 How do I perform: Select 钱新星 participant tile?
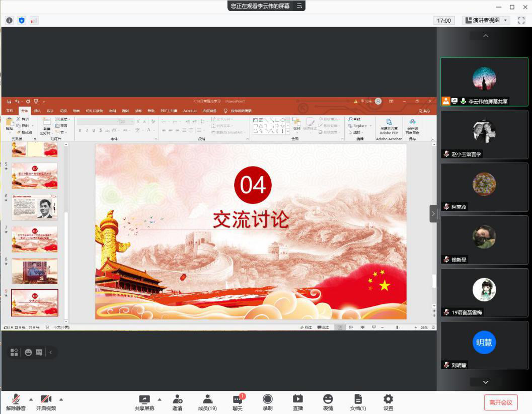(x=485, y=240)
